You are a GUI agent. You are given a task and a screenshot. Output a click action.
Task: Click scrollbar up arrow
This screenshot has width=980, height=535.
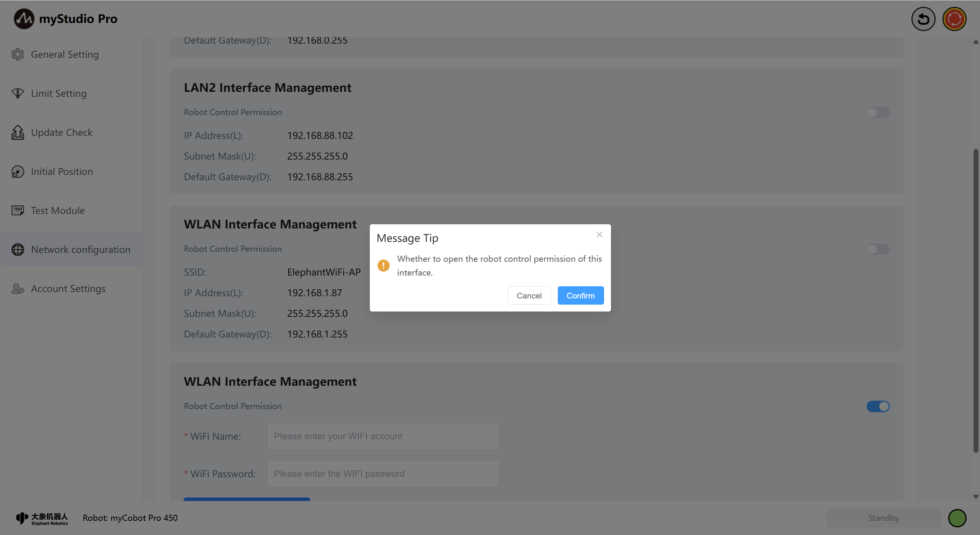point(975,42)
